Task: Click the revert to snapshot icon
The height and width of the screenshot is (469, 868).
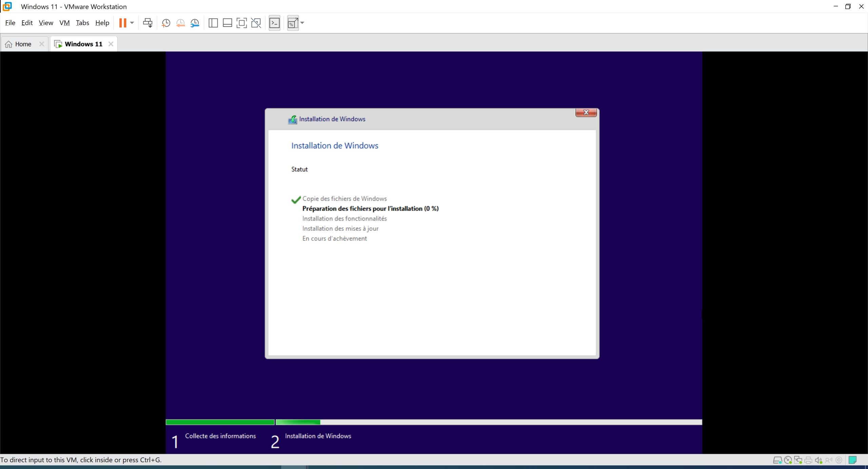Action: click(180, 23)
